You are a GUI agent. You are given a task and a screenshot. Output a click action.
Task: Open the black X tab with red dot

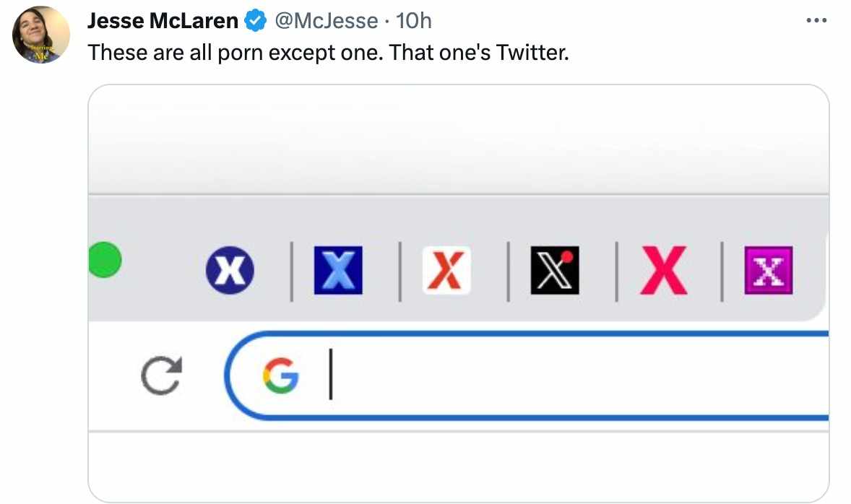coord(554,271)
